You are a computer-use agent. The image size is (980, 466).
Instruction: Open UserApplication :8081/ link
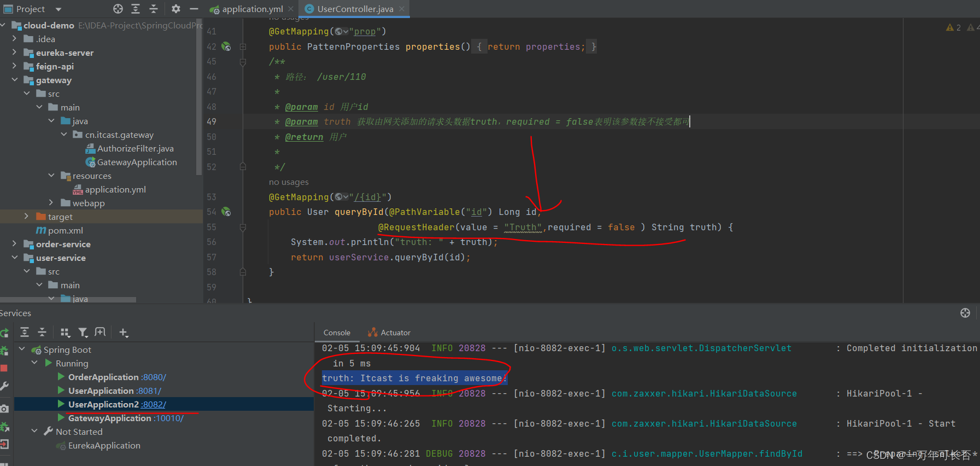click(x=149, y=391)
